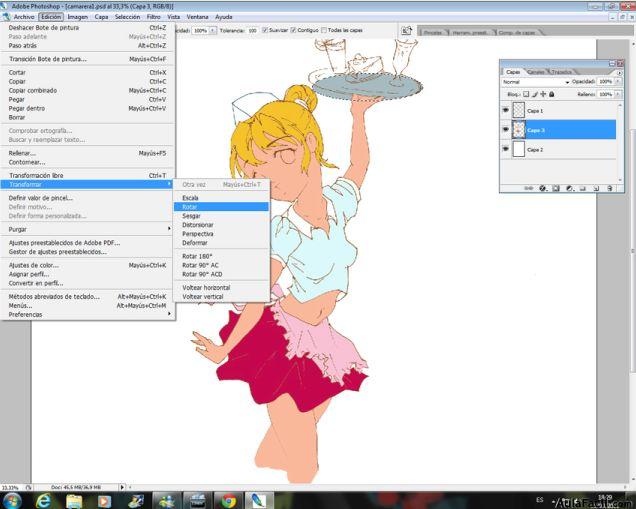636x509 pixels.
Task: Click the status bar preview icon
Action: (28, 487)
